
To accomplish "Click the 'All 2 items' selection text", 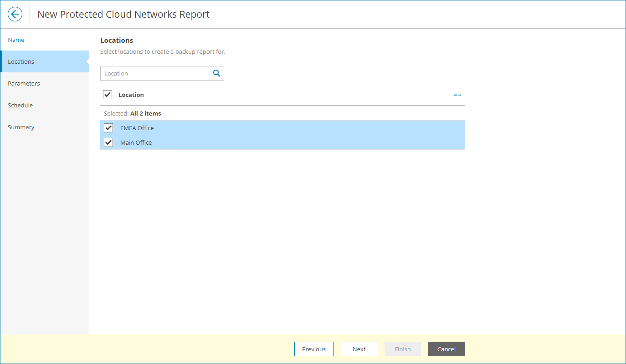I will click(146, 113).
